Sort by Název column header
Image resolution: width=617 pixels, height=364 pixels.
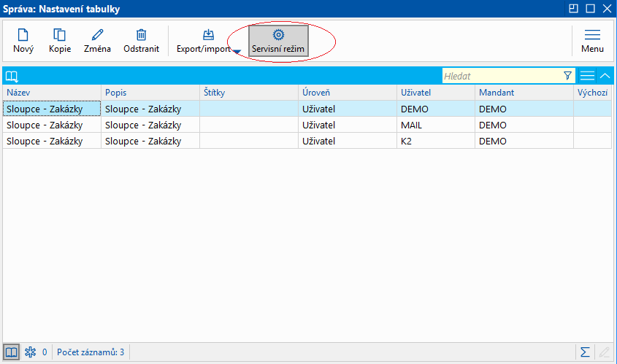52,93
